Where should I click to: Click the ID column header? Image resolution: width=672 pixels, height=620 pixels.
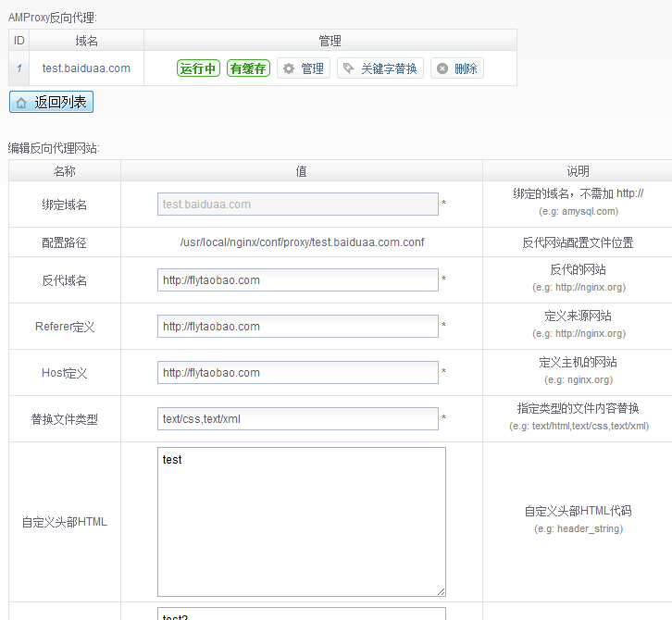pyautogui.click(x=19, y=41)
